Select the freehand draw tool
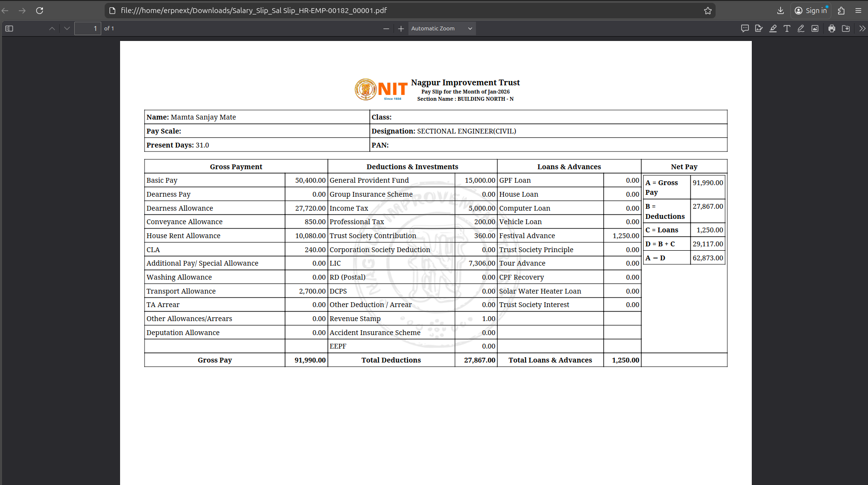The image size is (868, 485). 801,28
